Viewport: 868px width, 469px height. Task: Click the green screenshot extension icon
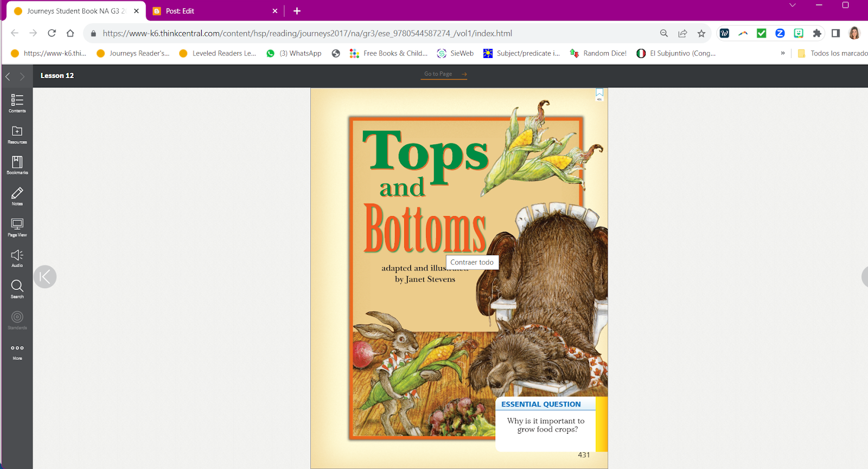799,33
